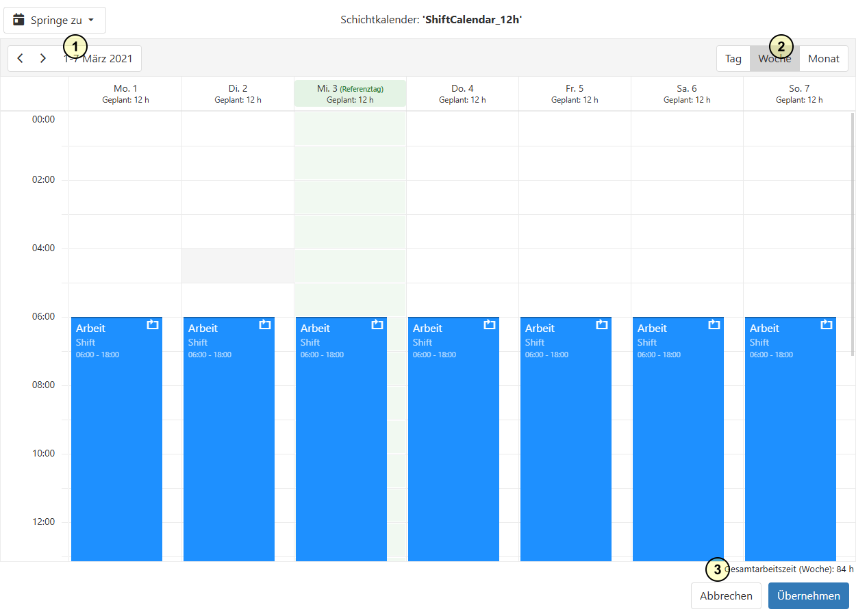Click the 12:00 time label
856x616 pixels.
point(44,522)
